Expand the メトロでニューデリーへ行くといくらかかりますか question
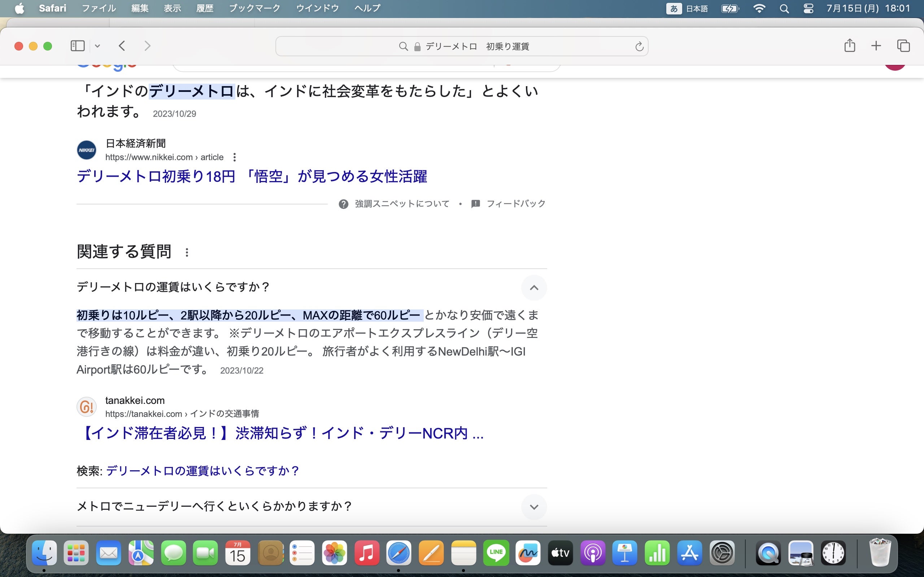Viewport: 924px width, 577px height. (x=534, y=507)
